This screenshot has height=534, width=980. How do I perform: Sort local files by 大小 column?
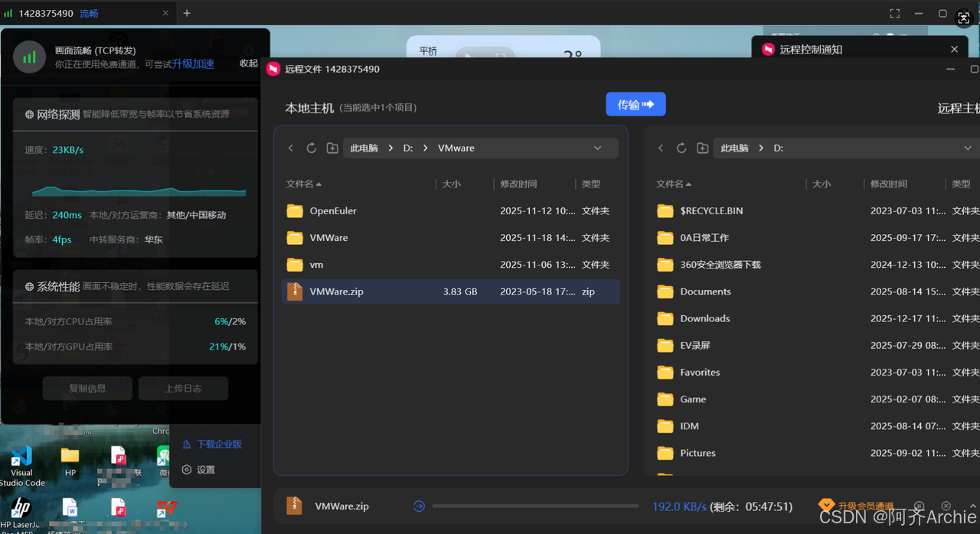[452, 184]
